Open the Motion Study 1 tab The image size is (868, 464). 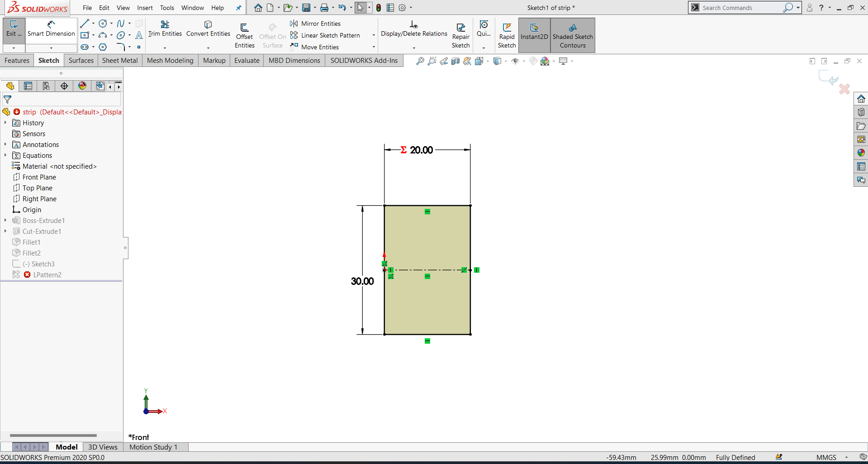(153, 447)
